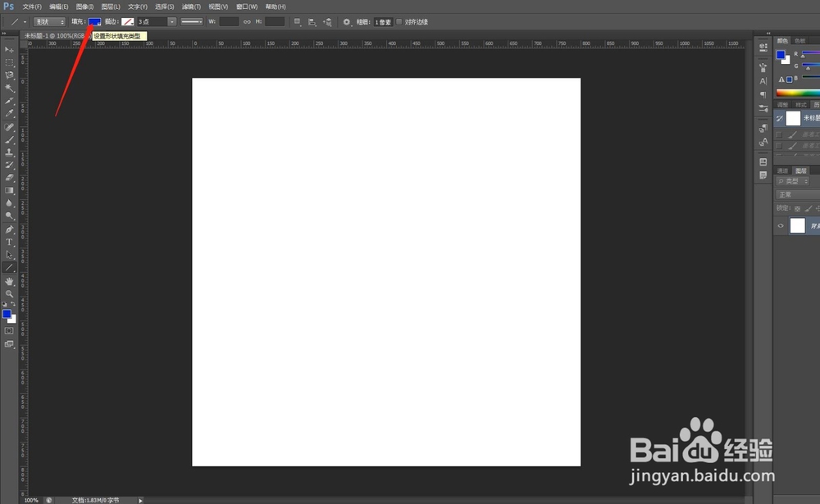
Task: Select the Zoom tool
Action: coord(9,294)
